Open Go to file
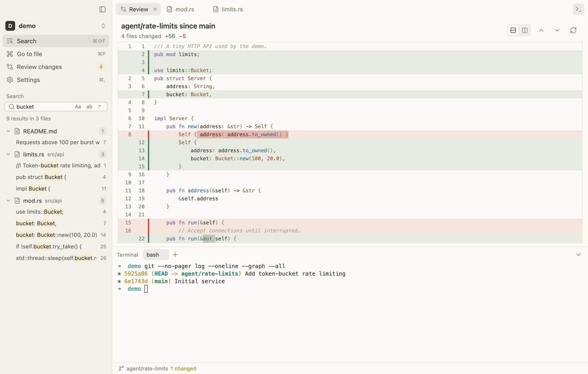This screenshot has width=588, height=374. pyautogui.click(x=56, y=54)
